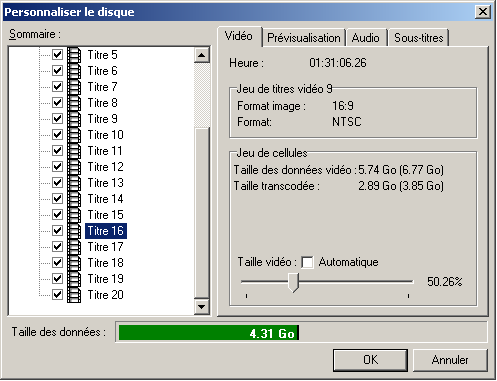Uncheck the Titre 10 checkbox
Image resolution: width=497 pixels, height=381 pixels.
click(57, 134)
